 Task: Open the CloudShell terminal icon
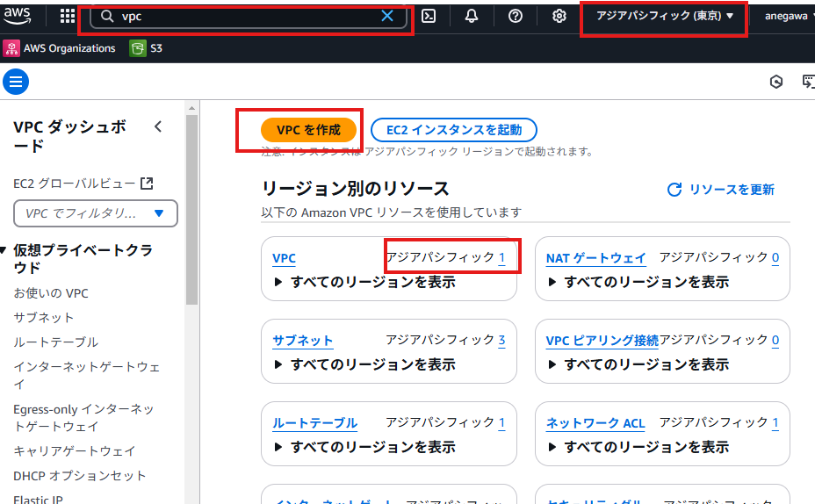click(x=429, y=16)
